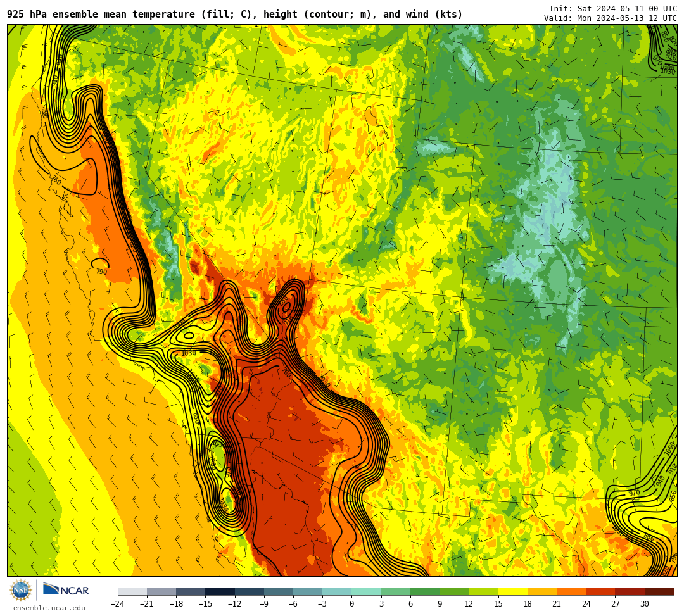Click the −3 colorbar tick label
The width and height of the screenshot is (684, 616).
[x=322, y=604]
